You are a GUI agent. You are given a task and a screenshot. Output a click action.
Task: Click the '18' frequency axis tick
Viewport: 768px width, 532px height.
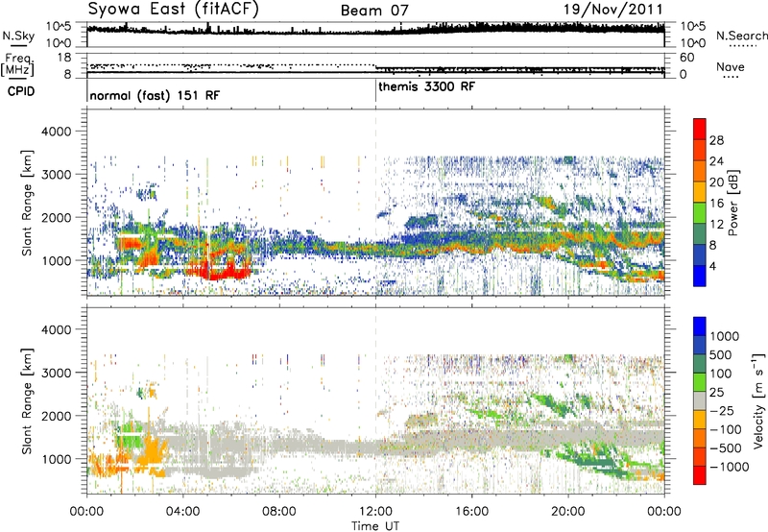point(63,58)
